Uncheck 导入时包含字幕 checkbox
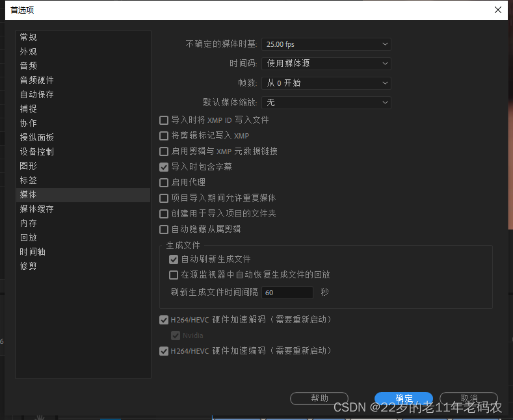 tap(164, 167)
